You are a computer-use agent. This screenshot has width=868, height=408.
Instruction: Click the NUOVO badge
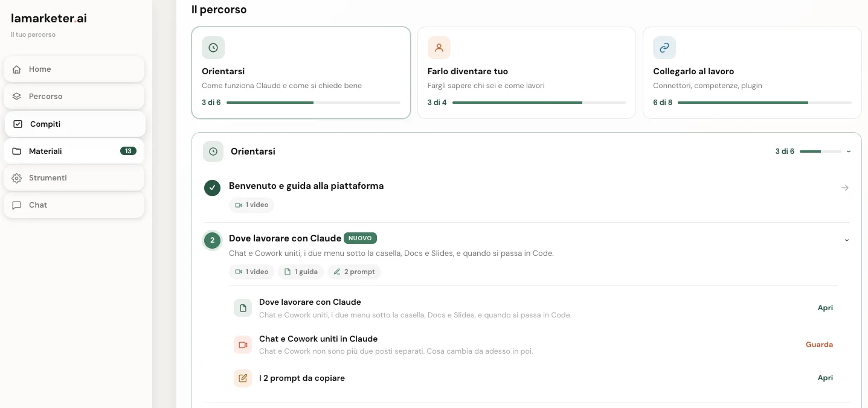point(360,238)
